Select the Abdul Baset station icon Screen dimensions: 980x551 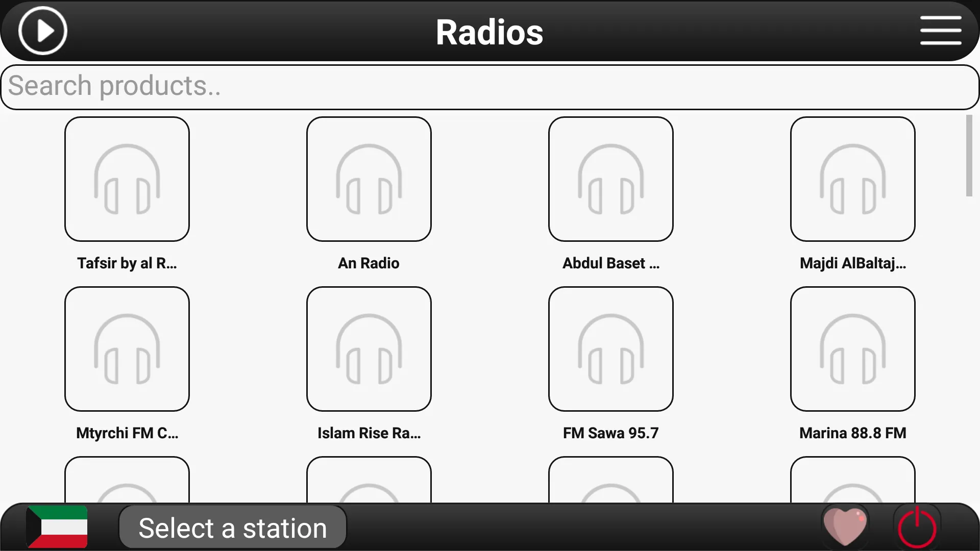[610, 179]
